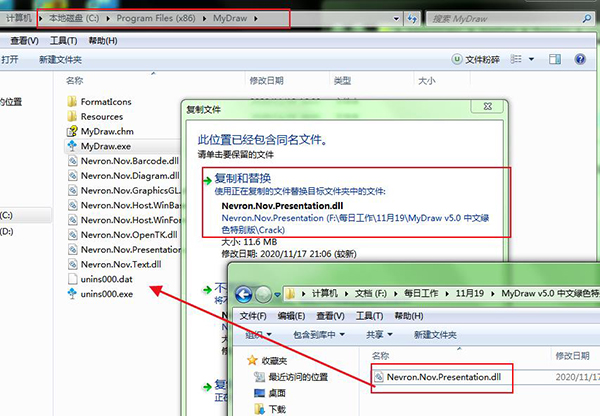Select Nevron.Nov.Presentation.dll in Crack folder

coord(437,377)
